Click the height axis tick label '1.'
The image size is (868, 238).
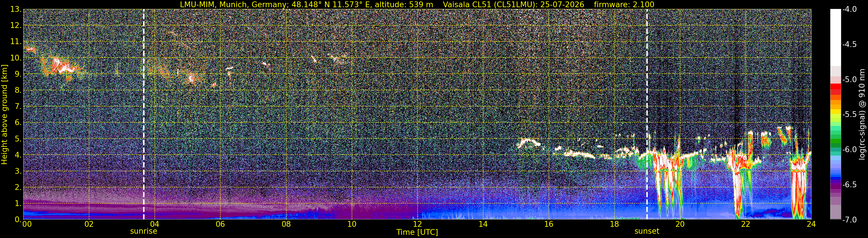pos(18,203)
